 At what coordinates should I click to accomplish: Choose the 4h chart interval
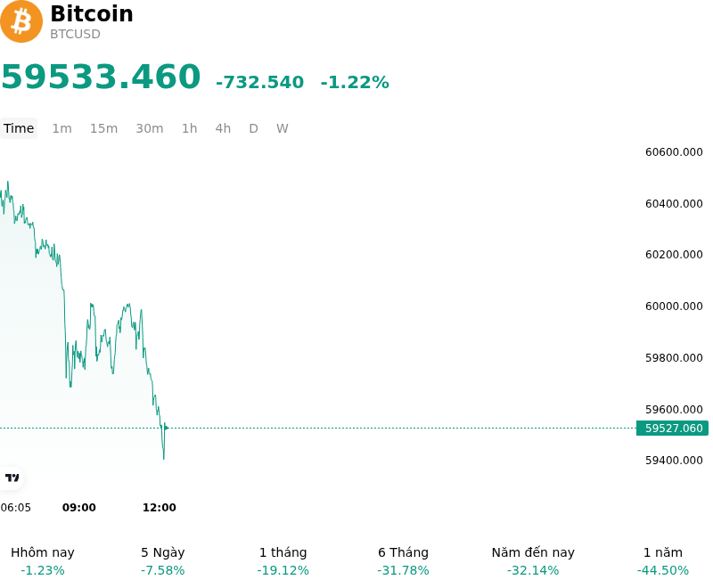pos(223,128)
